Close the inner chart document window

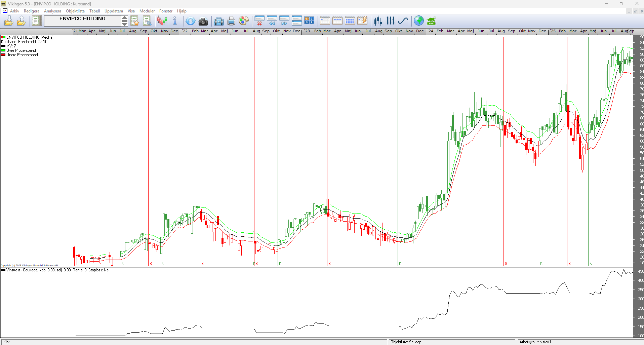pyautogui.click(x=642, y=11)
